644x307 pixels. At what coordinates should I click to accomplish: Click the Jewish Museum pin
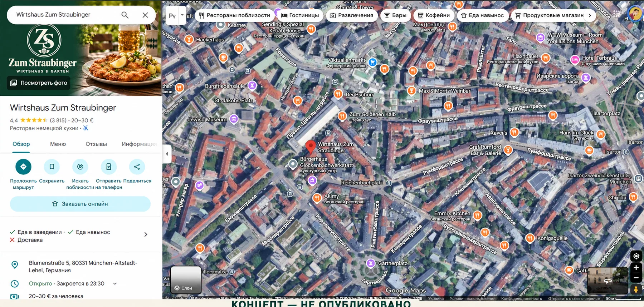coord(234,119)
